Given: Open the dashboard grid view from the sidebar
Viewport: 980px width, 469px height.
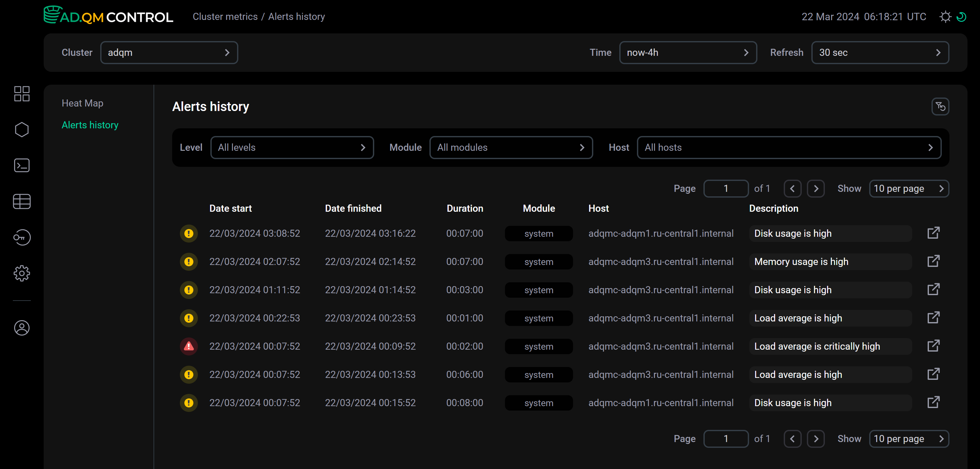Looking at the screenshot, I should point(22,93).
